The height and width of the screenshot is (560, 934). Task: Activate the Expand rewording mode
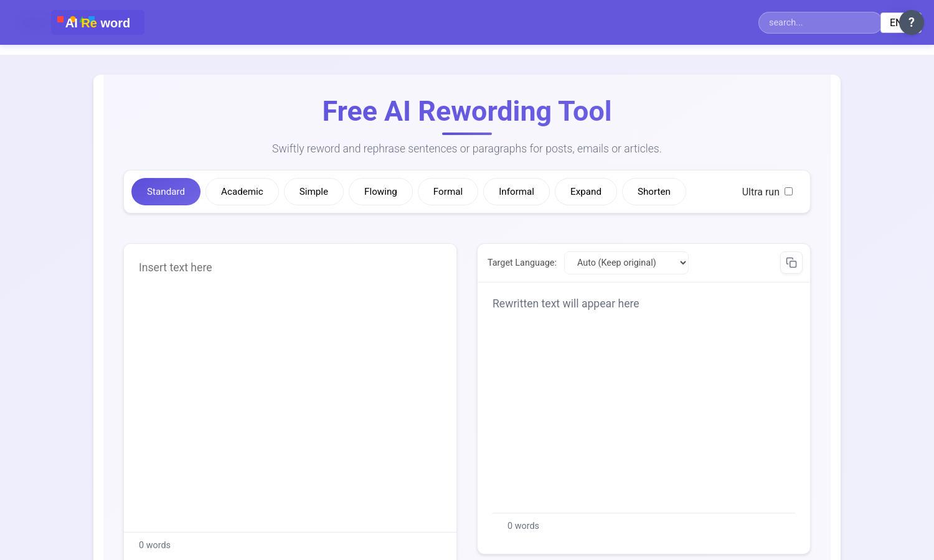585,192
